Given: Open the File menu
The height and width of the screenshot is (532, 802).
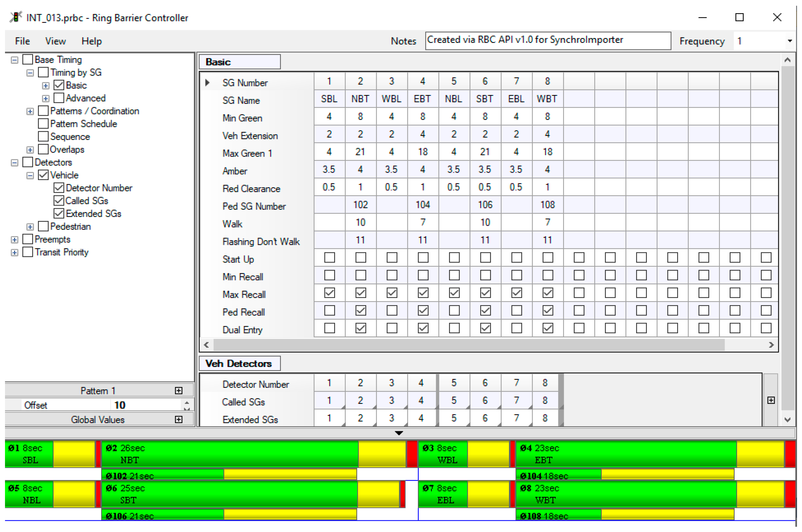Looking at the screenshot, I should [22, 41].
